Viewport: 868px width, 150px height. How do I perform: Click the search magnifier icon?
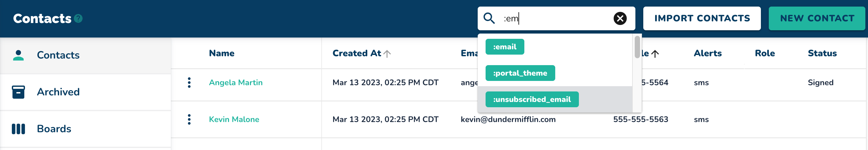(x=489, y=18)
